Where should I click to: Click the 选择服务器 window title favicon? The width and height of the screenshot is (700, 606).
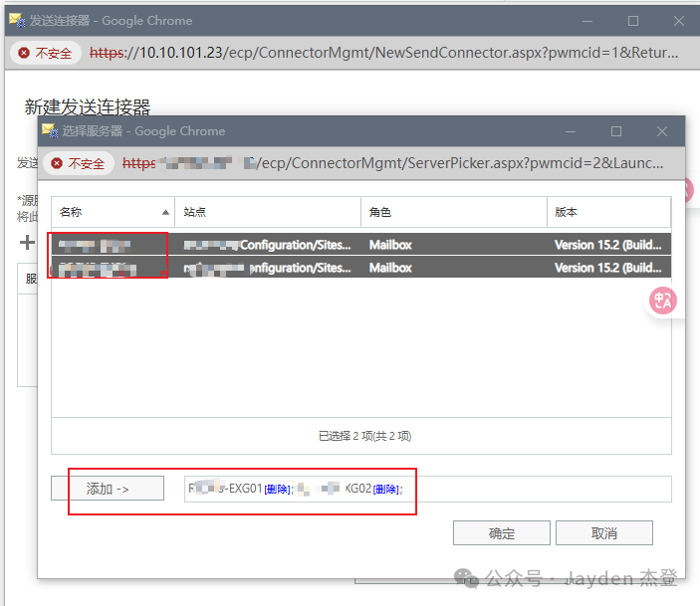[x=50, y=130]
